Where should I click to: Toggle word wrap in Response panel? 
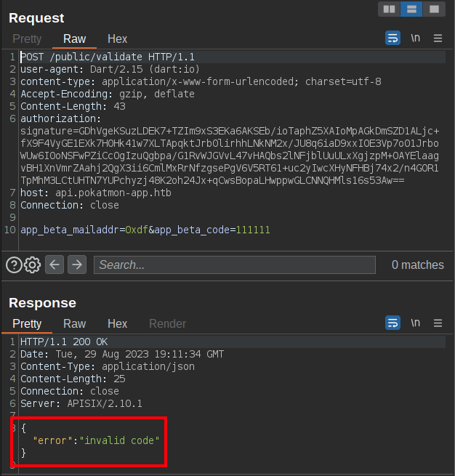point(392,323)
